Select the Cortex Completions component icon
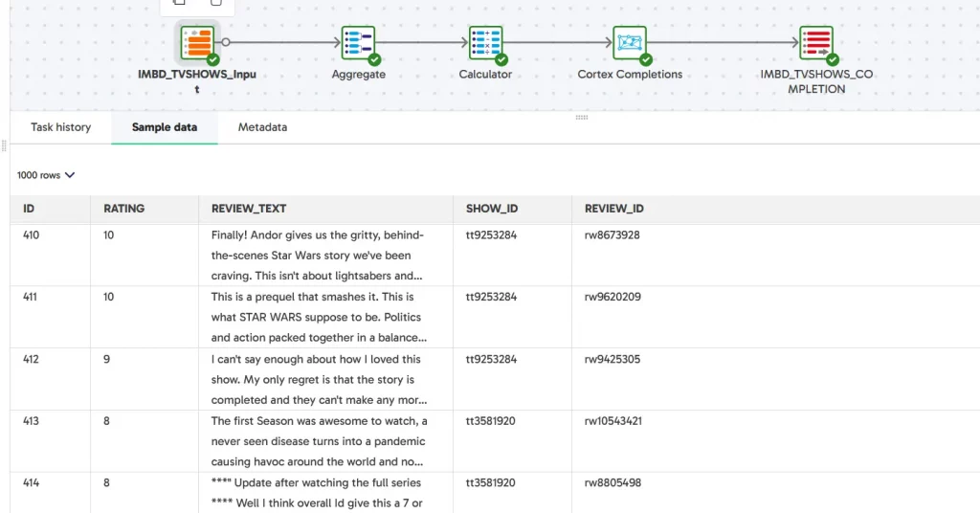The image size is (980, 513). click(630, 42)
